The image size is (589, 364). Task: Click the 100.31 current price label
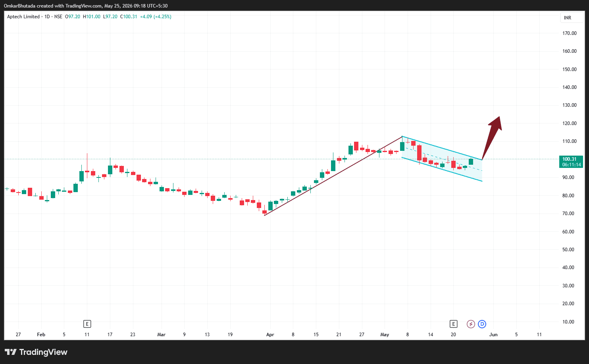pyautogui.click(x=571, y=159)
